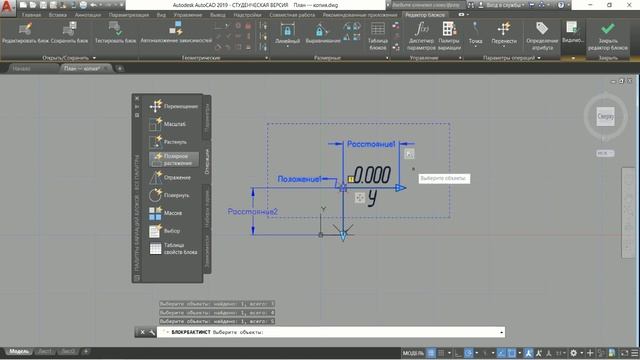Expand the Action Parameters (Параметры операций) panel
640x360 pixels.
539,58
